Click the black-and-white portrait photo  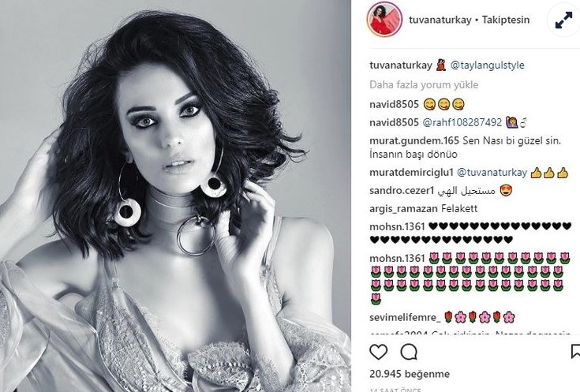(x=175, y=196)
